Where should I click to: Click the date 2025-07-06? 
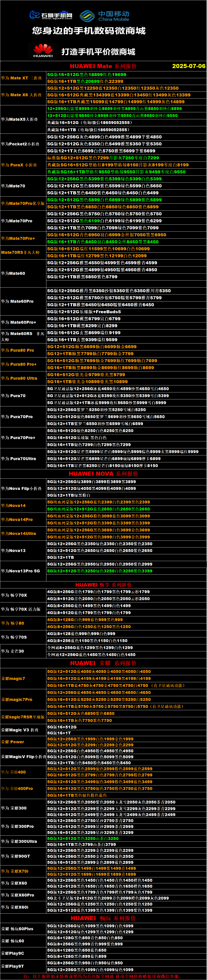(x=189, y=66)
